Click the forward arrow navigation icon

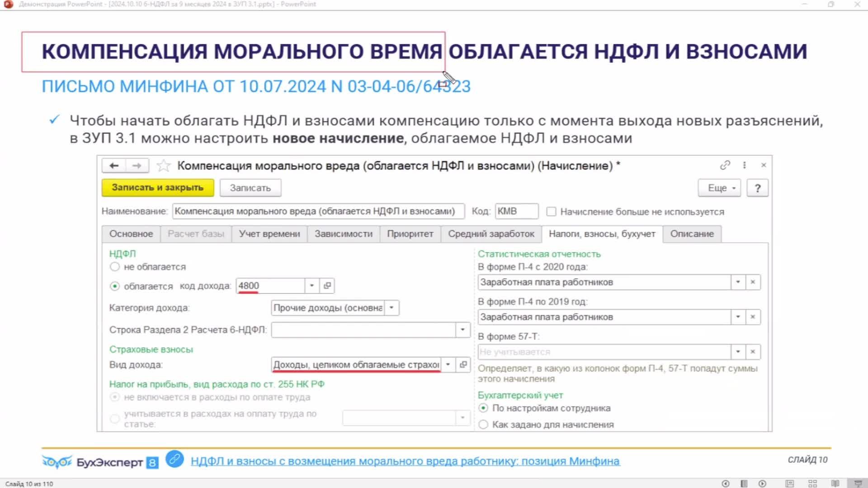click(137, 166)
